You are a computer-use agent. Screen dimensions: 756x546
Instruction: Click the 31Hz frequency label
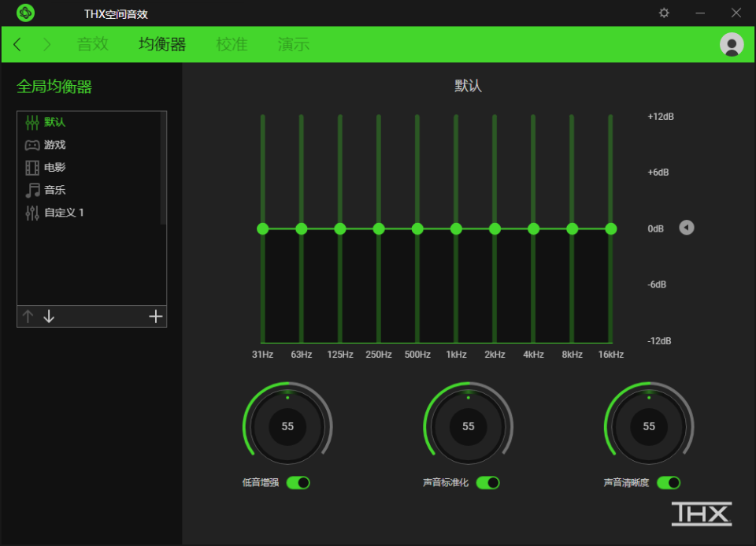point(263,355)
